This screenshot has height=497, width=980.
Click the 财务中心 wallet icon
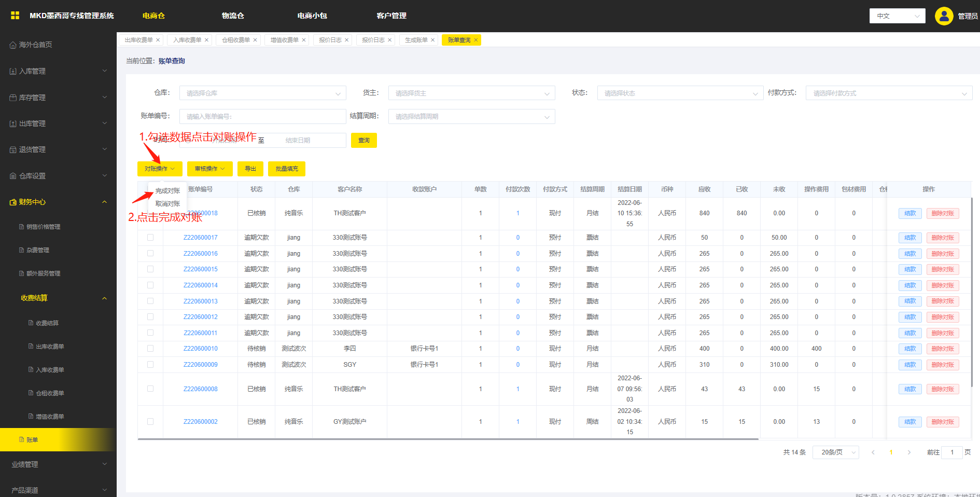13,202
